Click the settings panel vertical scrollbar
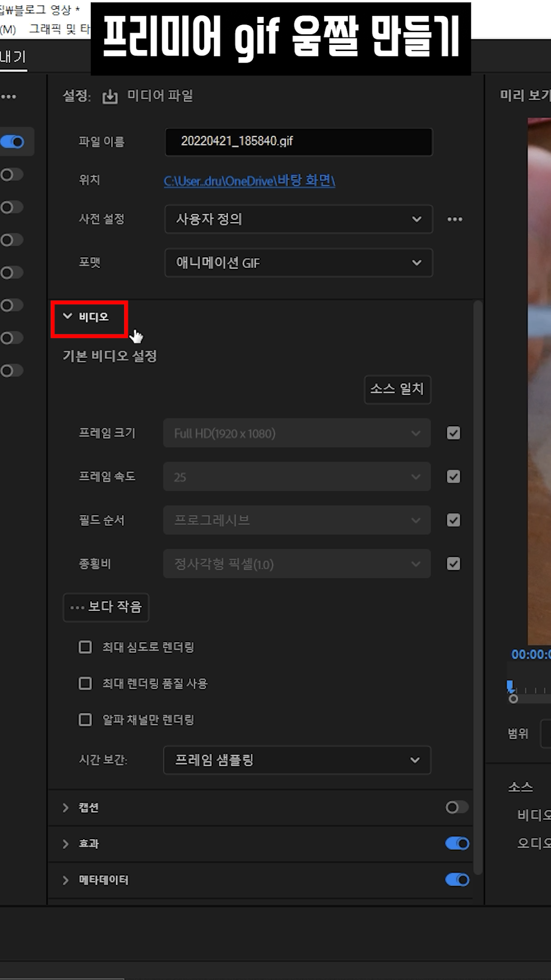Screen dimensions: 551x980 coord(478,587)
